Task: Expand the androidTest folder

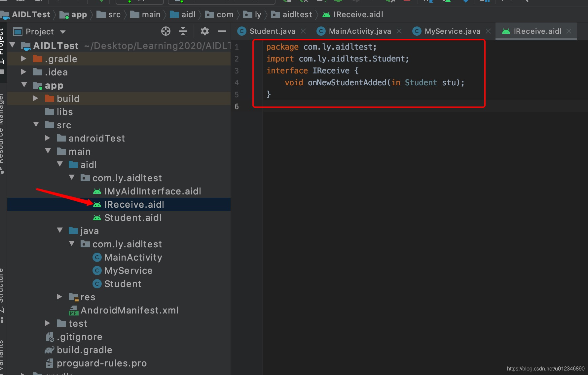Action: 47,138
